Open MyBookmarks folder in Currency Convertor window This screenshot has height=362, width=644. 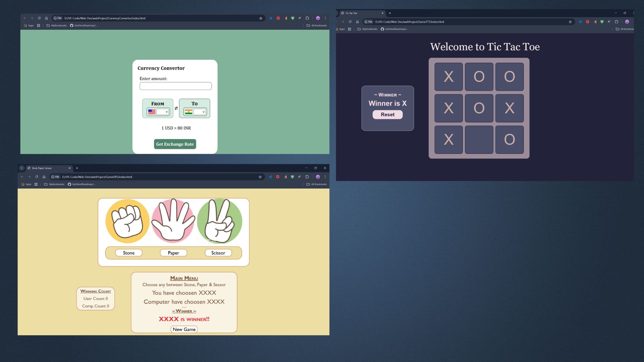(56, 25)
